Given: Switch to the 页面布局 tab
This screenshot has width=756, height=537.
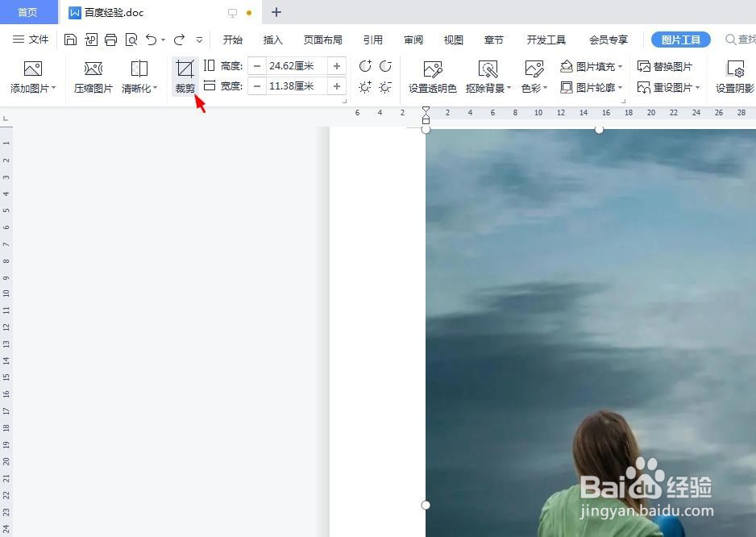Looking at the screenshot, I should [322, 40].
